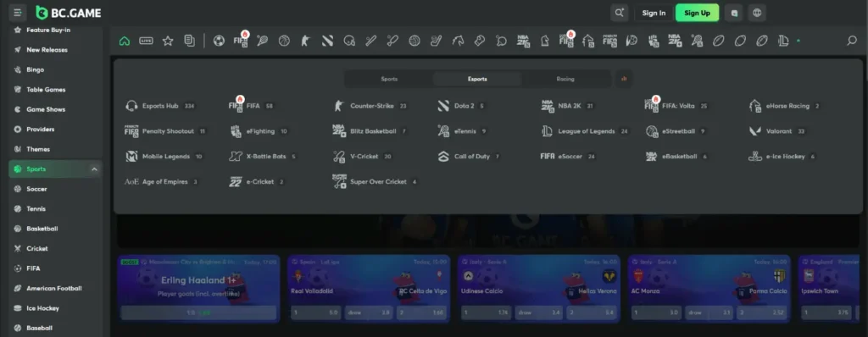The width and height of the screenshot is (868, 337).
Task: Click the Sign In button
Action: click(654, 13)
